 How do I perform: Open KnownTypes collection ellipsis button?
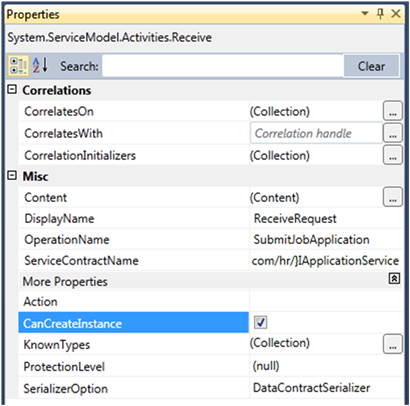pyautogui.click(x=392, y=344)
